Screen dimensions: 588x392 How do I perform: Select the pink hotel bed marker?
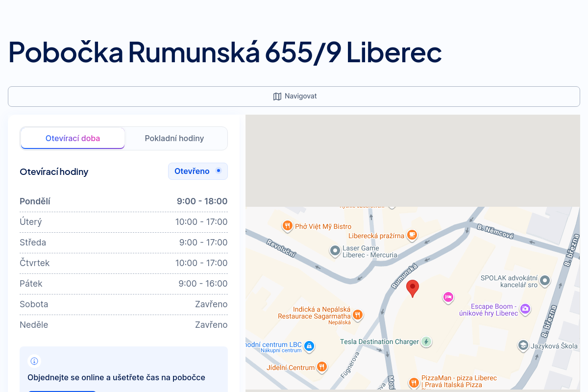448,297
